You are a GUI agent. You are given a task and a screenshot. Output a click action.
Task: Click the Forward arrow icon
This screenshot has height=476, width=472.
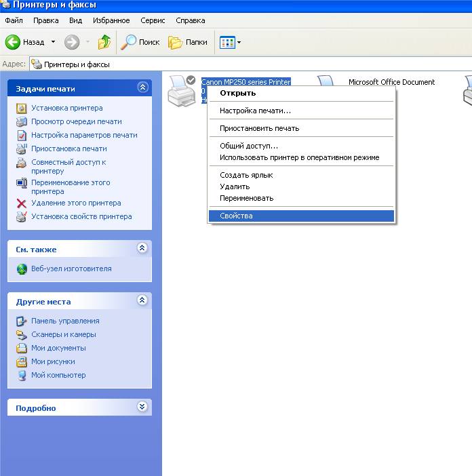72,42
